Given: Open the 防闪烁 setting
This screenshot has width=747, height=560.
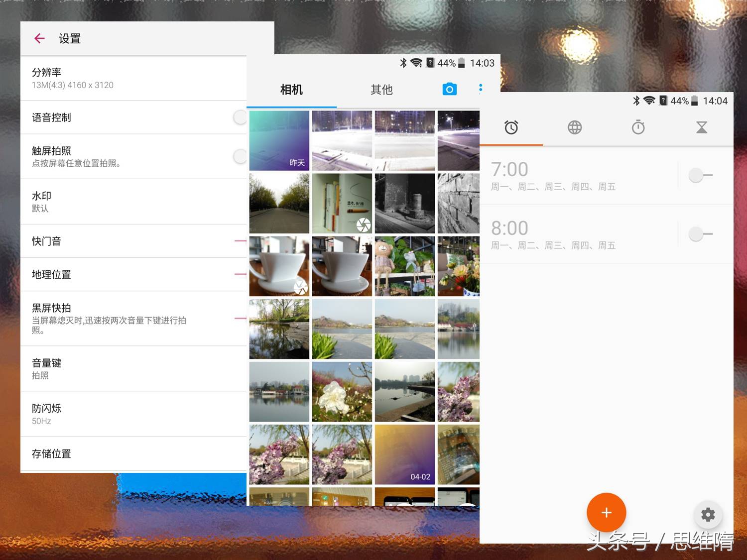Looking at the screenshot, I should tap(133, 414).
